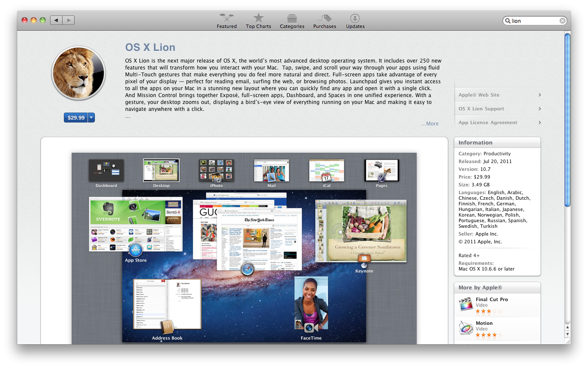Go forward with the right arrow button

69,20
